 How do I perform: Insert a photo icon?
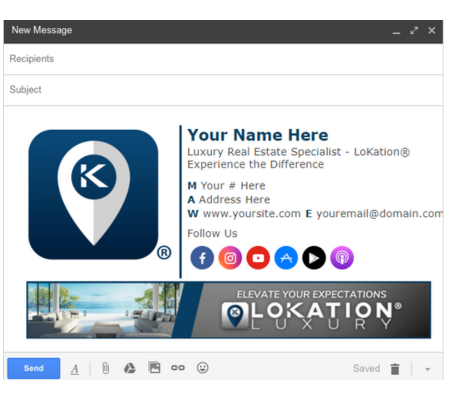[154, 368]
